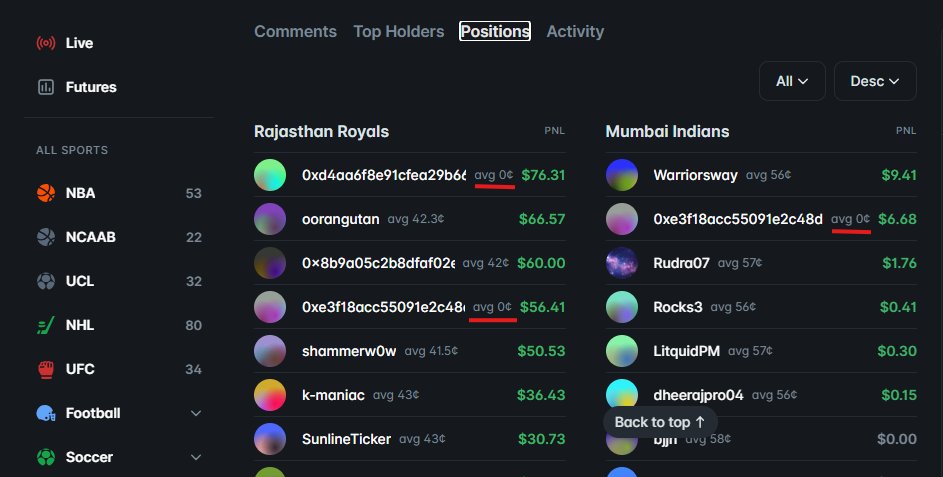Screen dimensions: 943x477
Task: Click the $9.41 PNL value
Action: [899, 175]
